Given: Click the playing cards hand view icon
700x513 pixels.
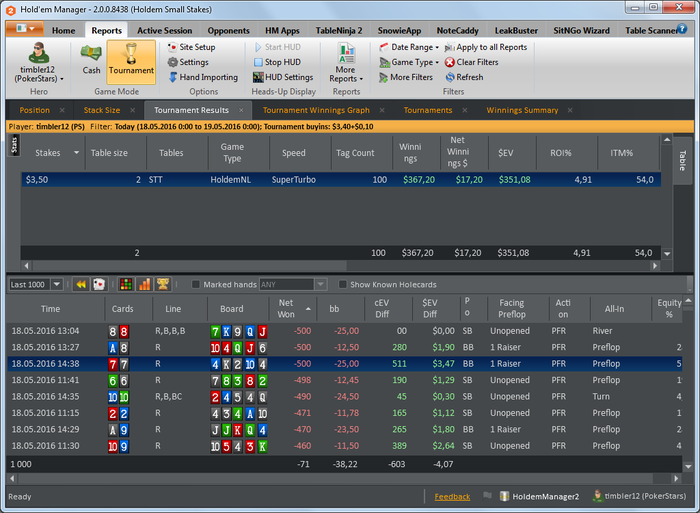Looking at the screenshot, I should tap(99, 284).
